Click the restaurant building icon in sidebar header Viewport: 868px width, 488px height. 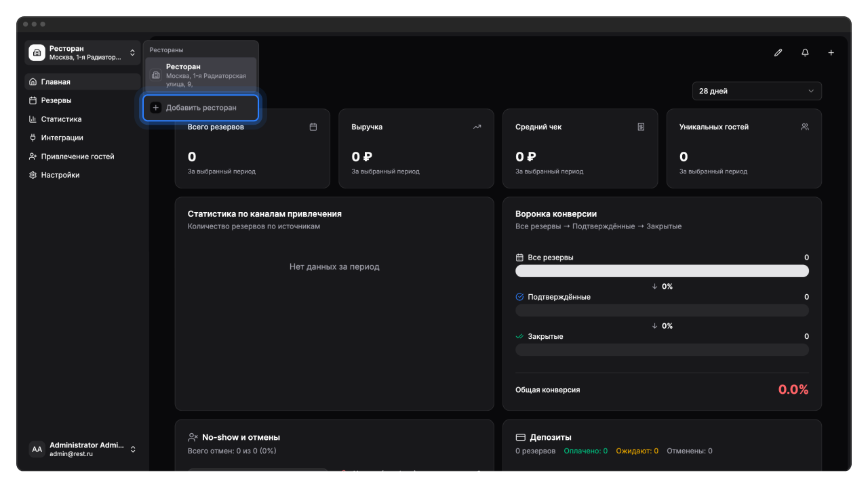(x=37, y=53)
